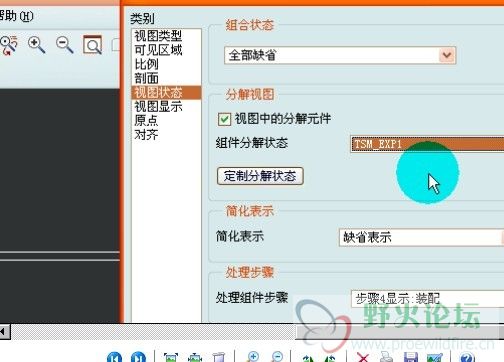The width and height of the screenshot is (504, 362).
Task: Click the zoom out magnifier in top toolbar
Action: [x=64, y=45]
